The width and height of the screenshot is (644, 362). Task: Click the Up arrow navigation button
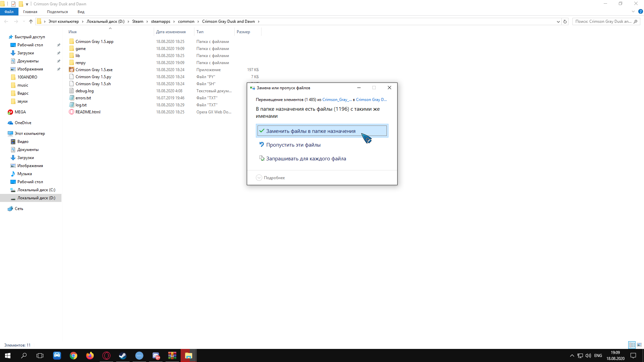[31, 21]
